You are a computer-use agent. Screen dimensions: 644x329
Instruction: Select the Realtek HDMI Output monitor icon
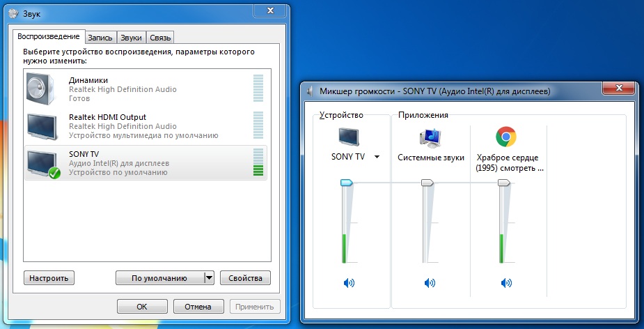coord(42,127)
